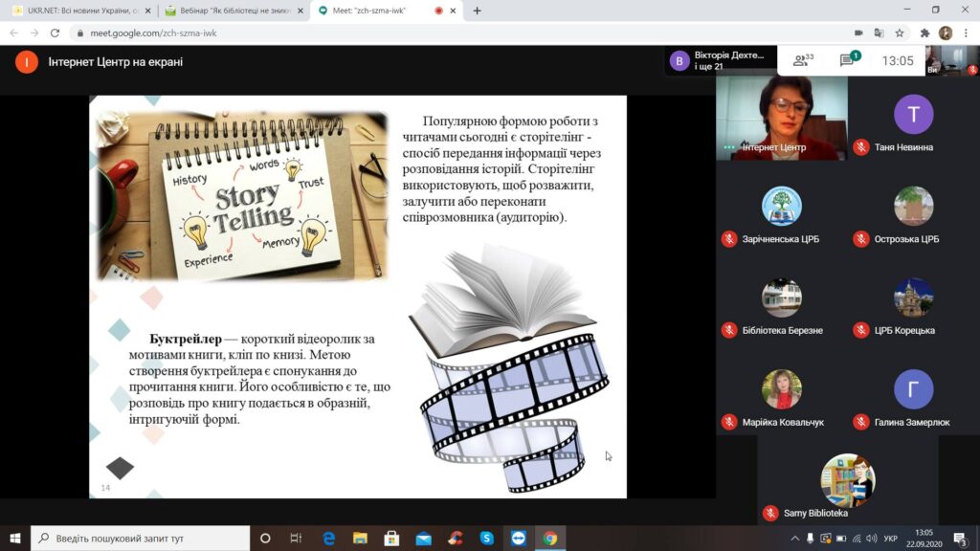Open TeamViewer from the taskbar
The width and height of the screenshot is (980, 551).
click(518, 538)
